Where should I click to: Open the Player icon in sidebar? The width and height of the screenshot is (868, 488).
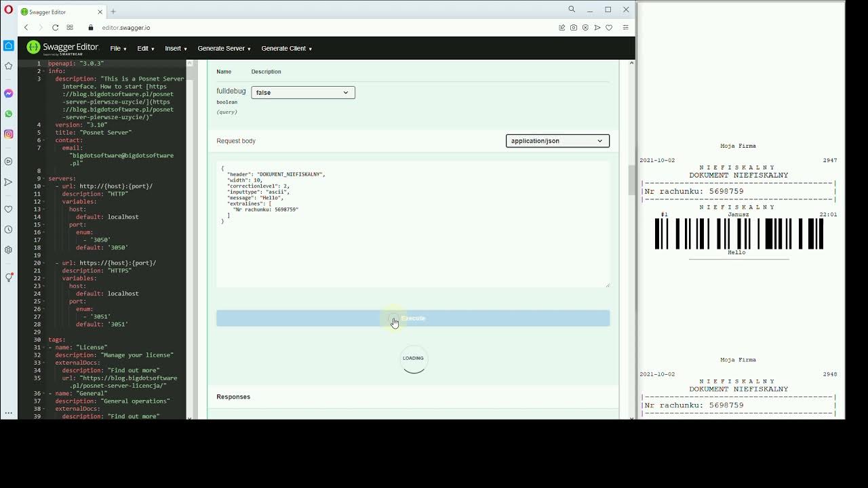click(8, 161)
